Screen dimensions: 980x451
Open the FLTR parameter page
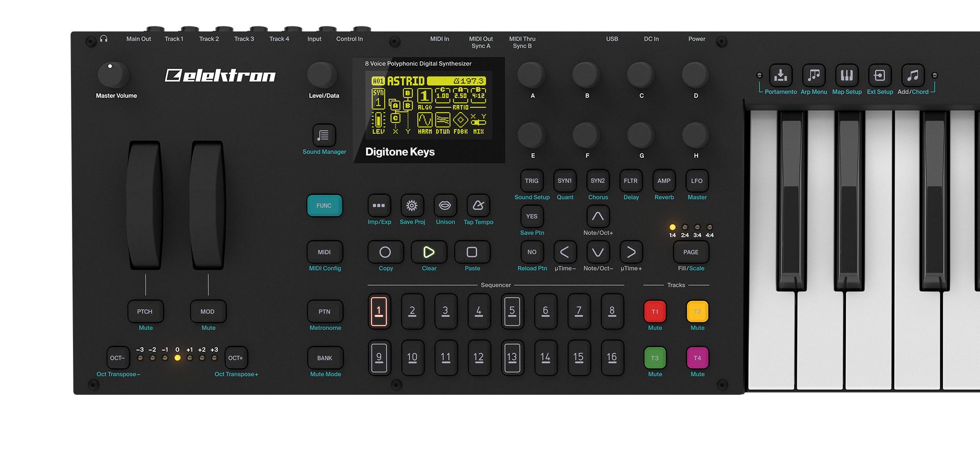(x=630, y=181)
